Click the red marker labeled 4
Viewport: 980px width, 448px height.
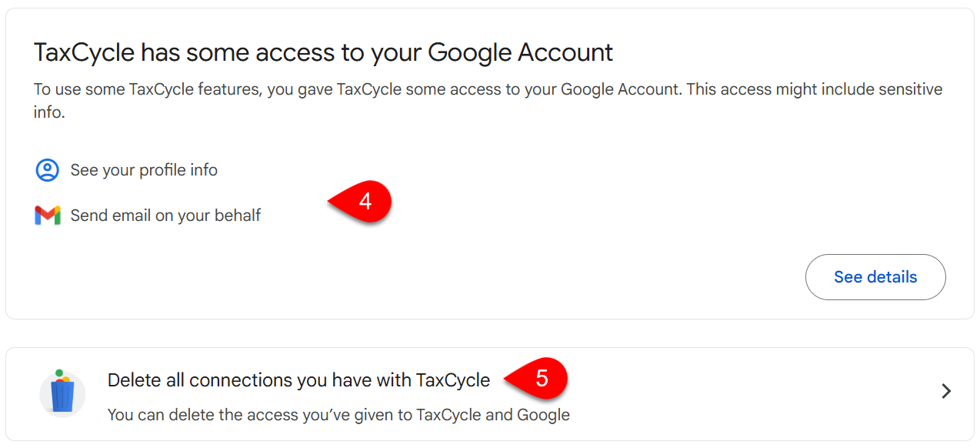point(364,201)
